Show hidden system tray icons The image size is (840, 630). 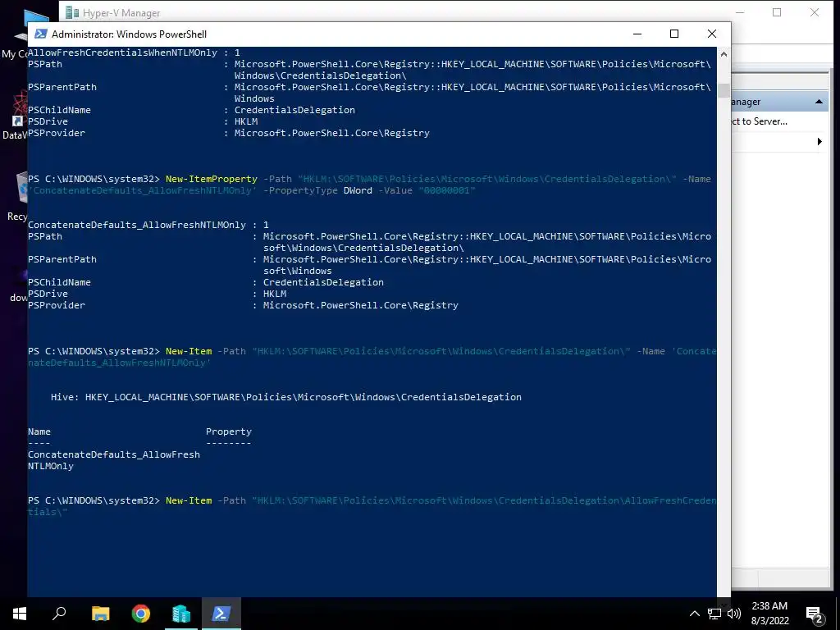click(694, 614)
